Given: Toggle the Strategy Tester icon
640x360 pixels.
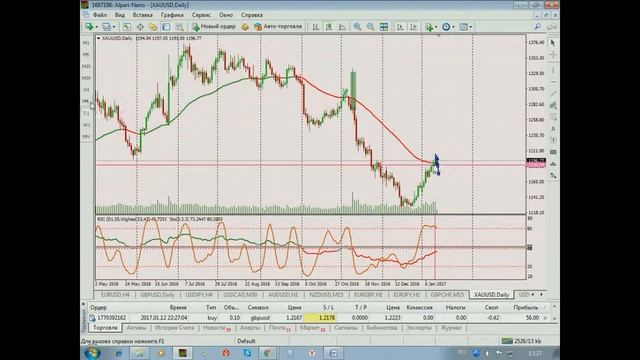Looking at the screenshot, I should click(x=179, y=27).
